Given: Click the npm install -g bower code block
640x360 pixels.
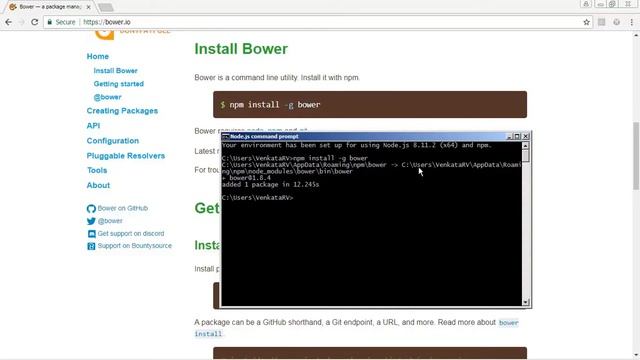Looking at the screenshot, I should 370,104.
